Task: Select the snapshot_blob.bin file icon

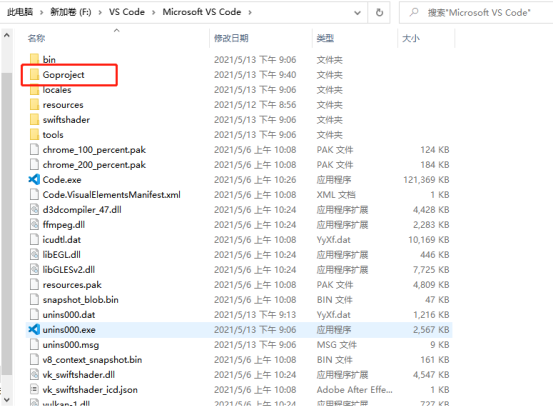Action: [x=34, y=300]
